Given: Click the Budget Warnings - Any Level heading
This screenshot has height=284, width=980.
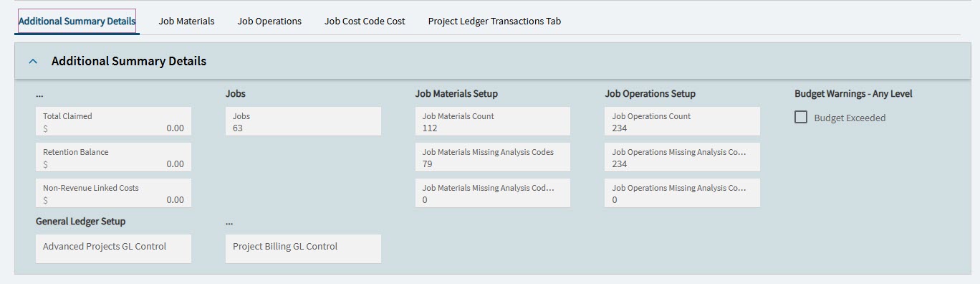Looking at the screenshot, I should (x=853, y=94).
